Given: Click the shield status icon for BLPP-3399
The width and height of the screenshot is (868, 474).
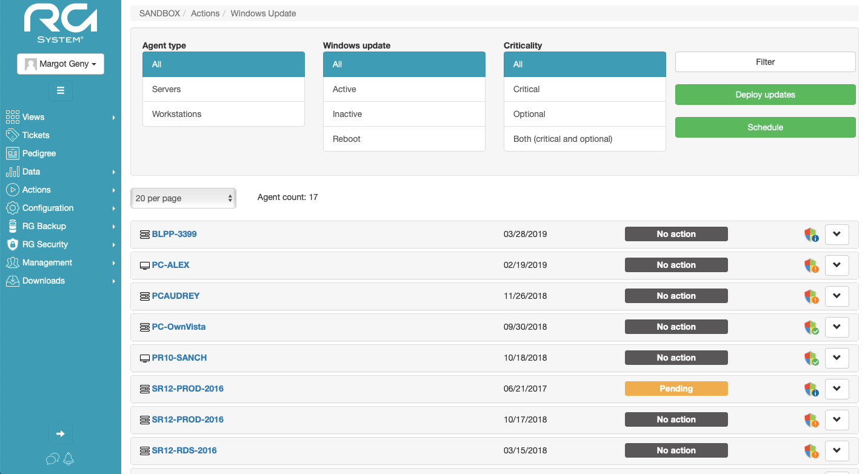Looking at the screenshot, I should [x=811, y=235].
